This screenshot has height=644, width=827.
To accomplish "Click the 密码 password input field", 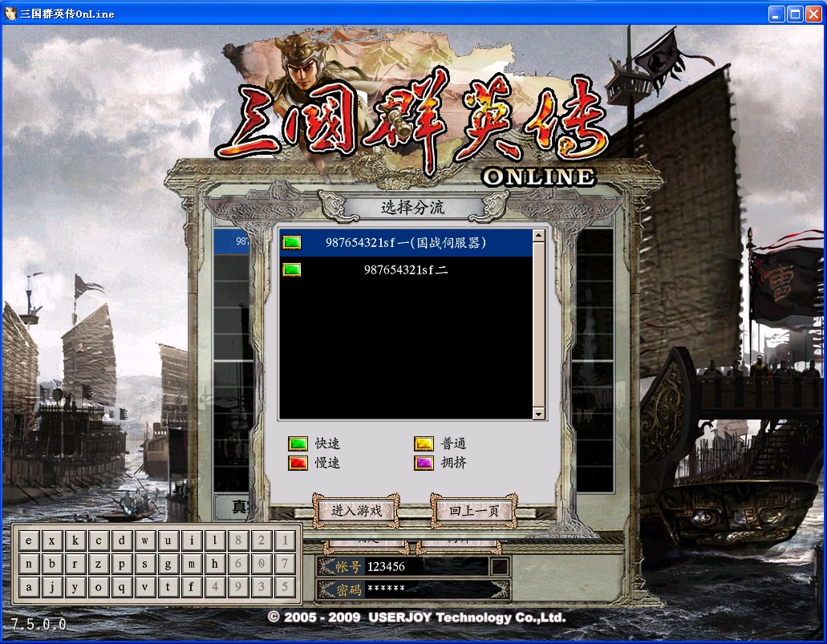I will pyautogui.click(x=425, y=590).
